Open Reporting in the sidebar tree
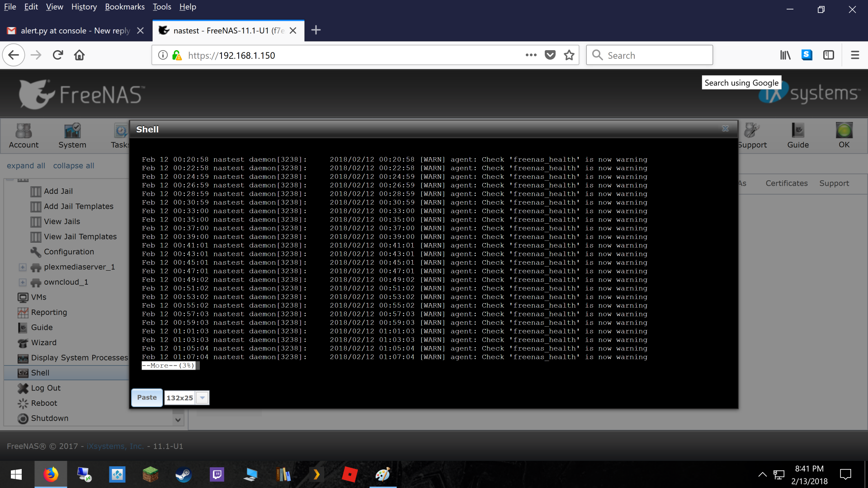This screenshot has width=868, height=488. click(x=48, y=312)
